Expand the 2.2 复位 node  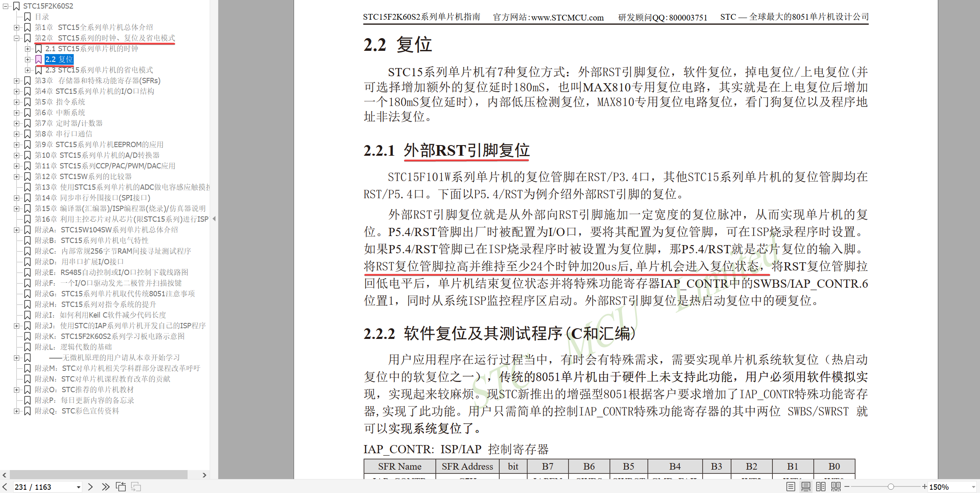(x=27, y=59)
